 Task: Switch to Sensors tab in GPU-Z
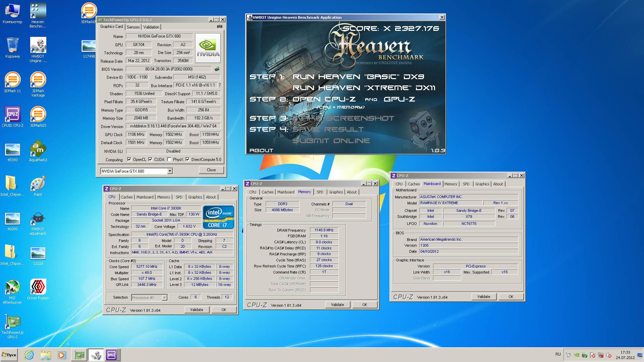tap(133, 27)
